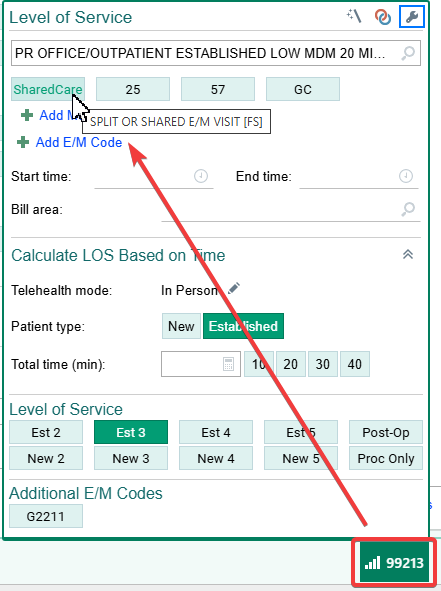Select New 4 level of service

pyautogui.click(x=216, y=458)
